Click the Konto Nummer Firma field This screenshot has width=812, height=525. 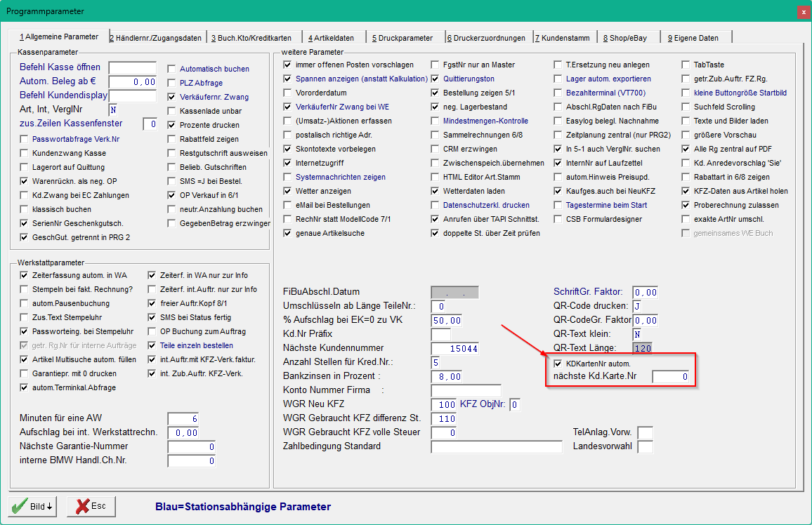pos(466,390)
